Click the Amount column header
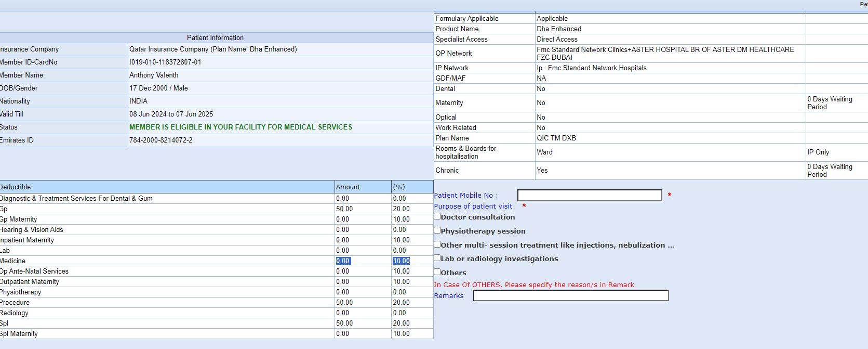The width and height of the screenshot is (868, 349). [x=348, y=187]
